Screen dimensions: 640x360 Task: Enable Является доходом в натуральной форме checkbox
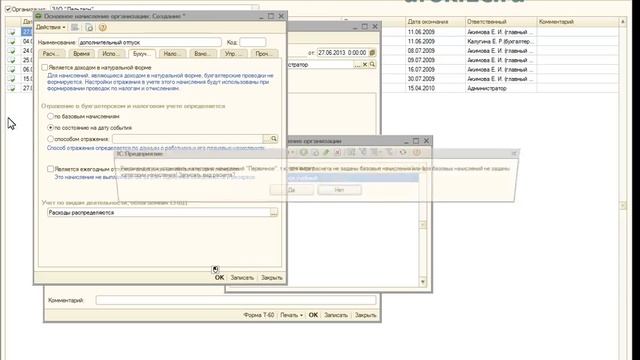pos(44,67)
